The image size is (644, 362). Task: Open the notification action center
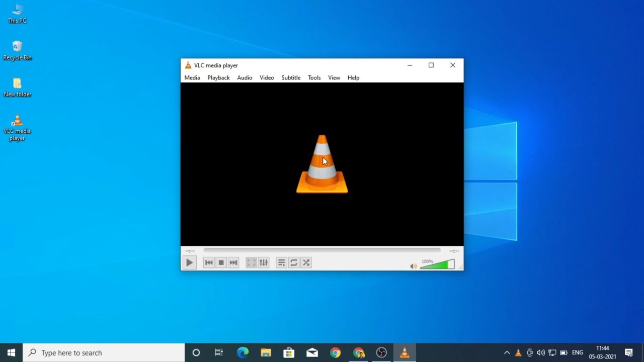pos(629,352)
